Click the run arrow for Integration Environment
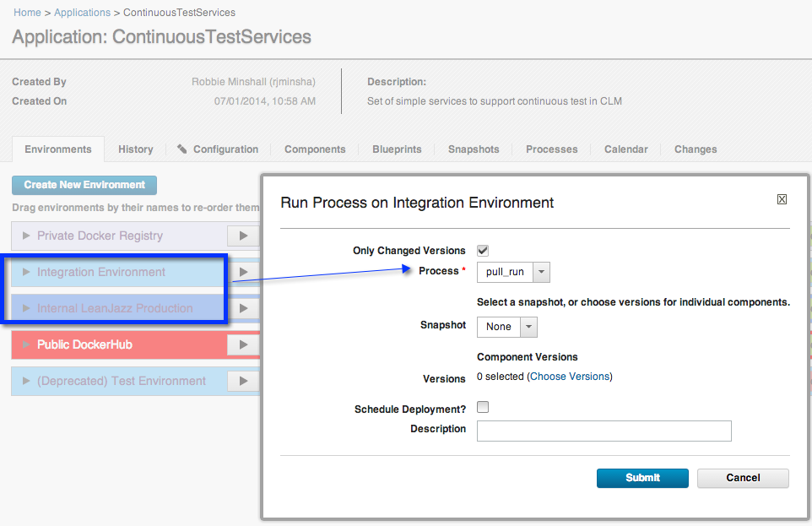Viewport: 812px width, 526px height. (243, 272)
